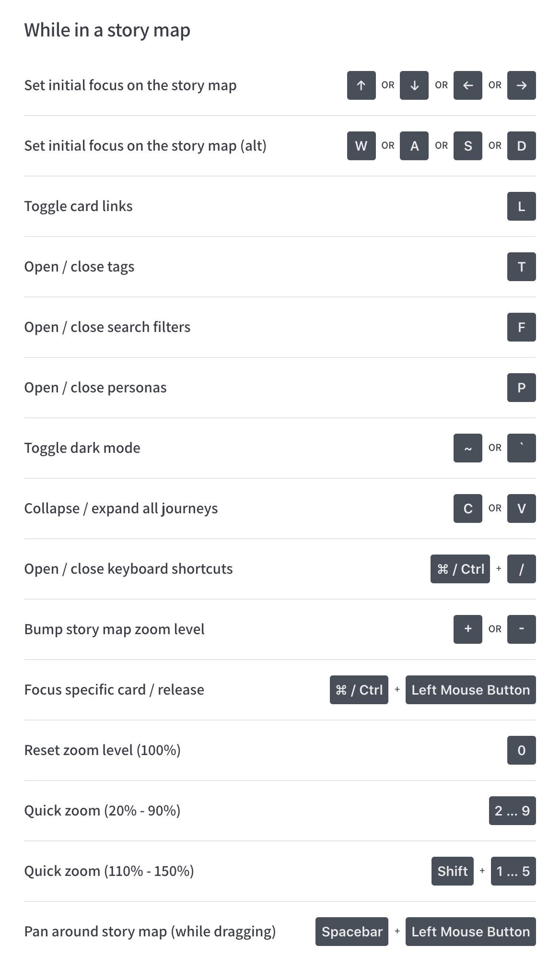Click the up arrow key icon
560x969 pixels.
[x=361, y=85]
